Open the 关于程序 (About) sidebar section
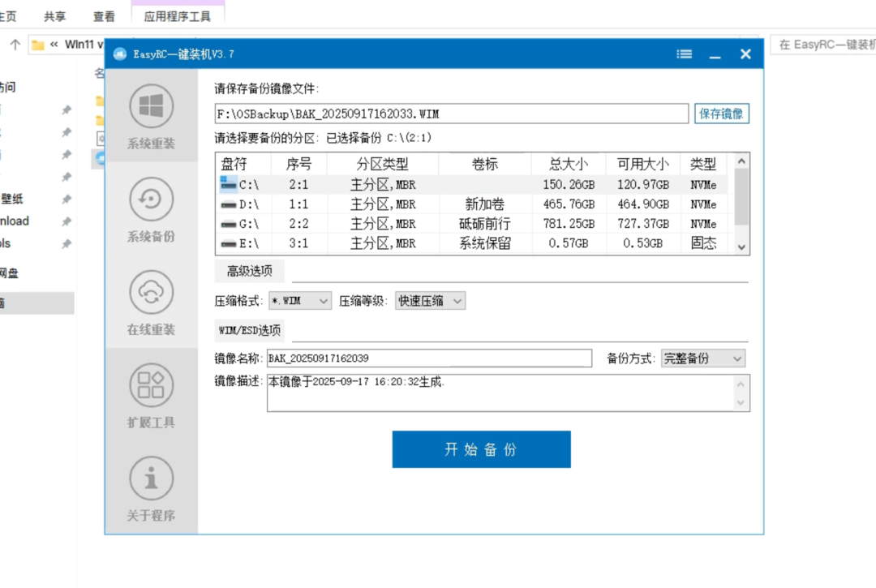The image size is (876, 588). coord(151,488)
